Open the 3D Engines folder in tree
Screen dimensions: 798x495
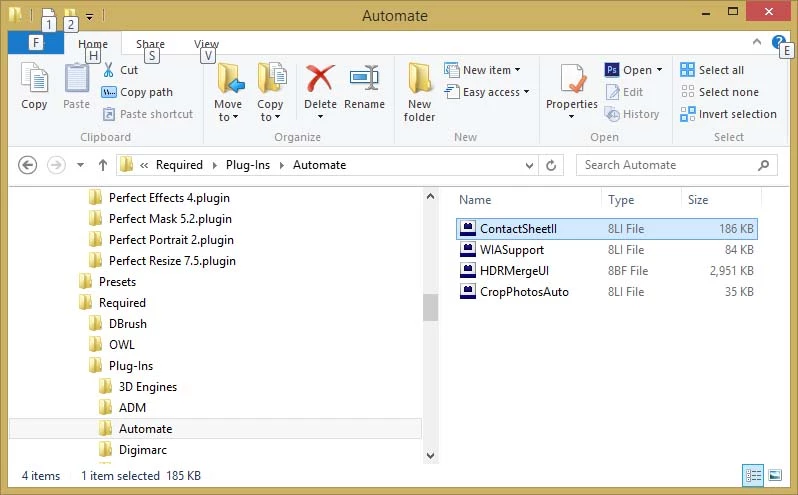[x=148, y=387]
